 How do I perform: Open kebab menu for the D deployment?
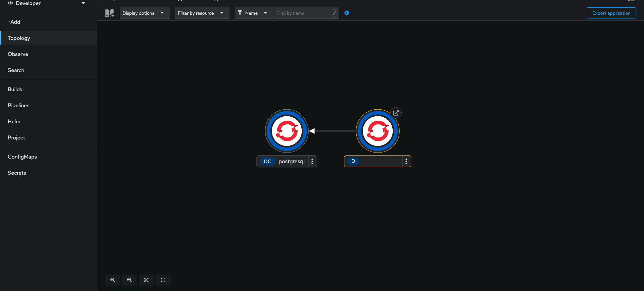coord(406,161)
